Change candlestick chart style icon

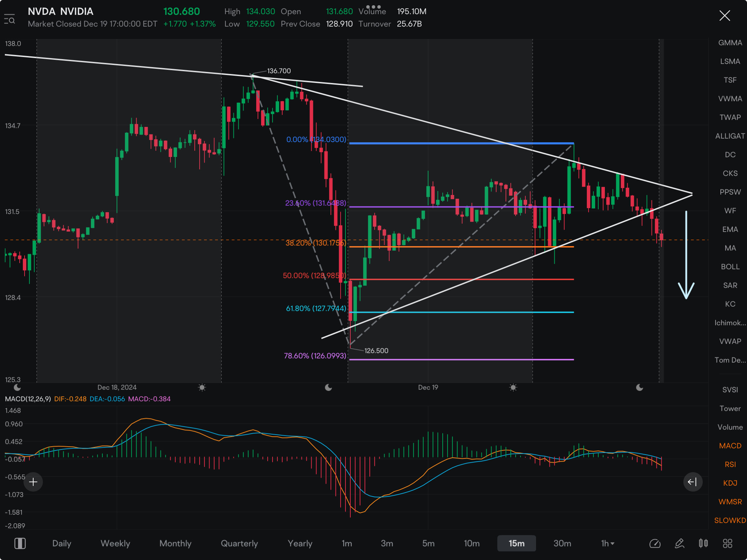click(x=703, y=543)
